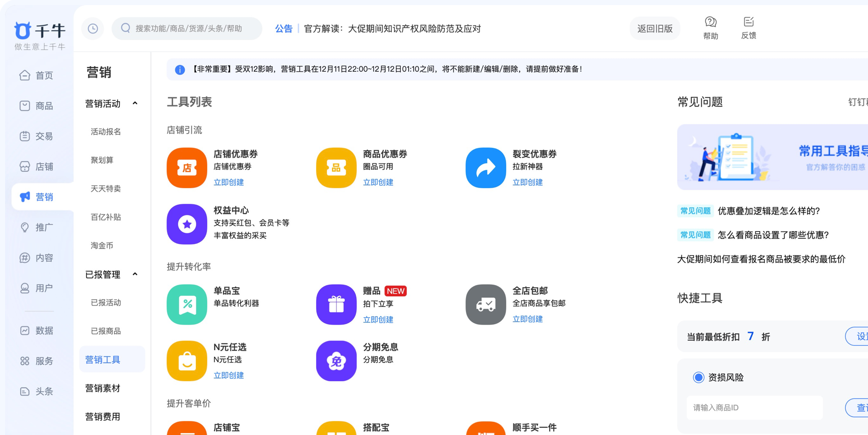This screenshot has height=435, width=868.
Task: Go to 首页 in the left sidebar
Action: 37,75
